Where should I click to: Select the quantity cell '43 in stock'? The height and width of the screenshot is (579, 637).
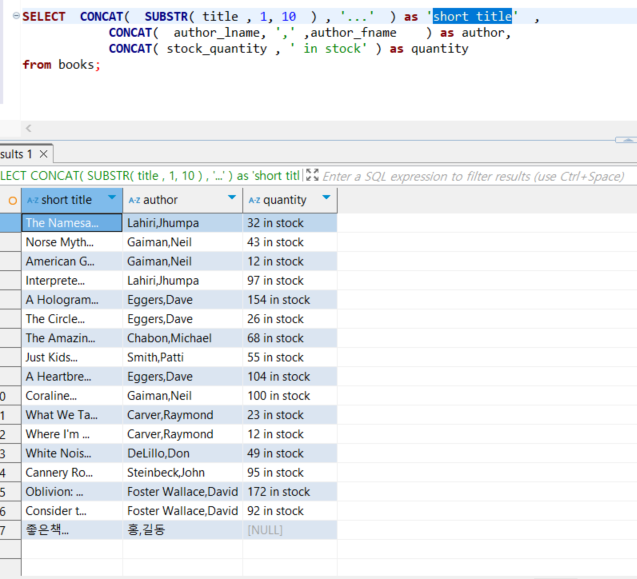tap(290, 242)
